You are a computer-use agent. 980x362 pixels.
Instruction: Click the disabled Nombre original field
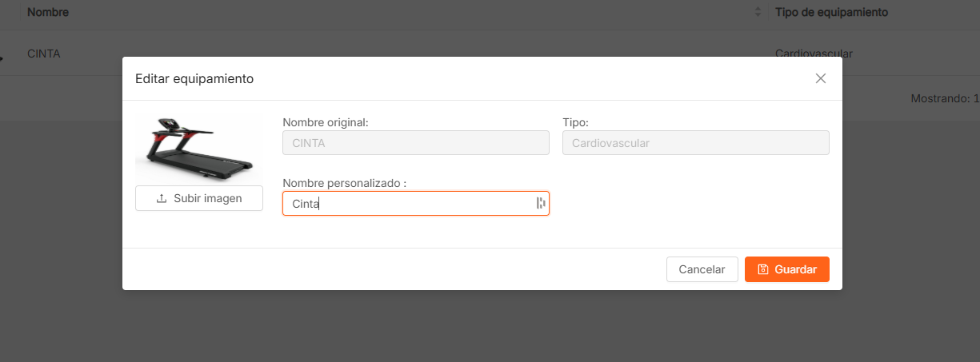tap(415, 143)
